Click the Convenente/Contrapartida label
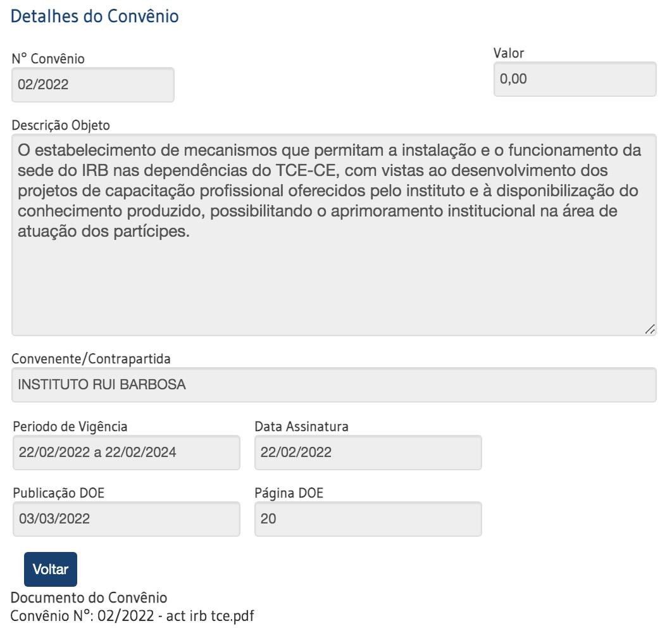 pyautogui.click(x=91, y=359)
